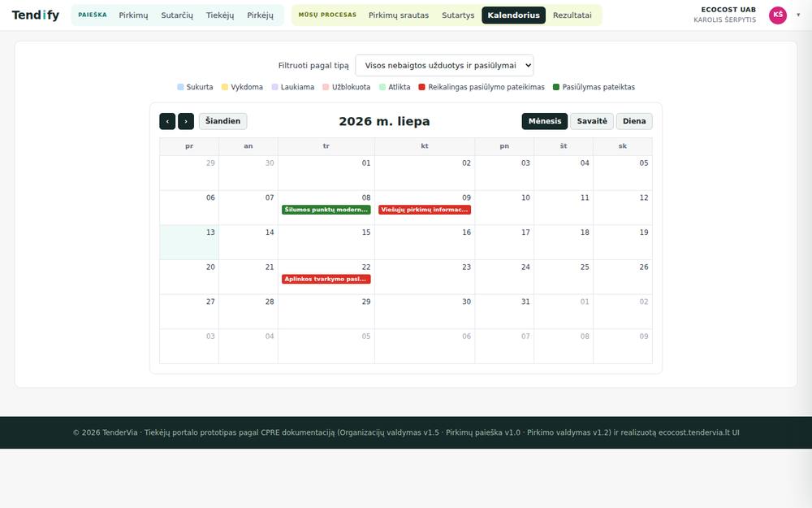Expand the user account menu arrow
The width and height of the screenshot is (812, 508).
(x=798, y=15)
